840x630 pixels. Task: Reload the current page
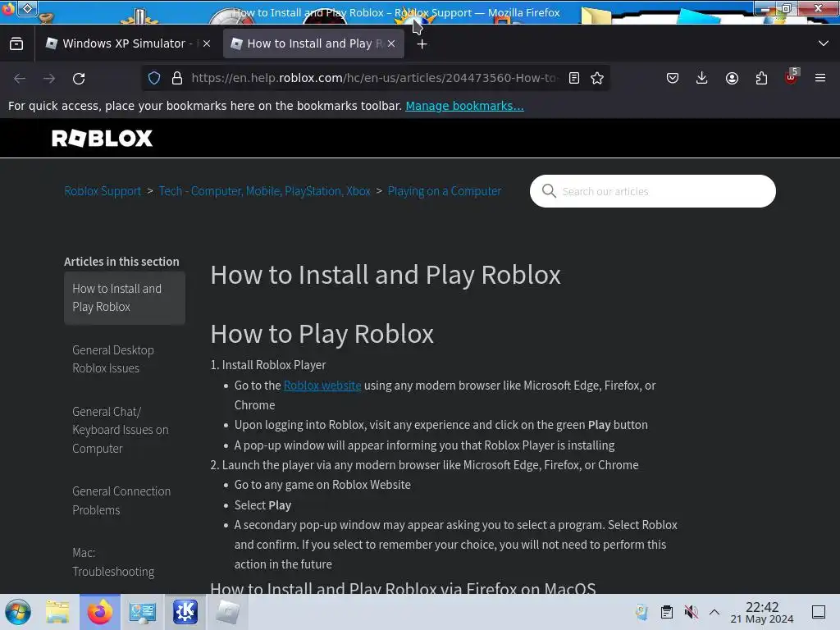point(79,78)
